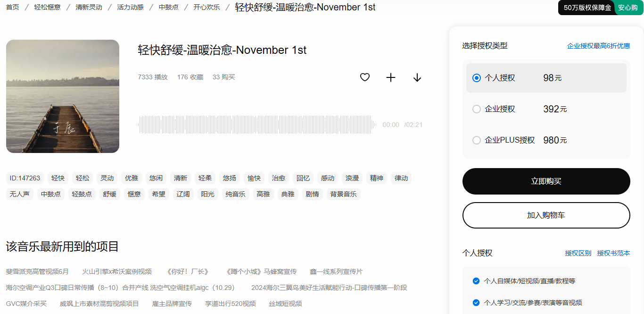Click the plus icon to add track
Image resolution: width=644 pixels, height=314 pixels.
pyautogui.click(x=391, y=77)
